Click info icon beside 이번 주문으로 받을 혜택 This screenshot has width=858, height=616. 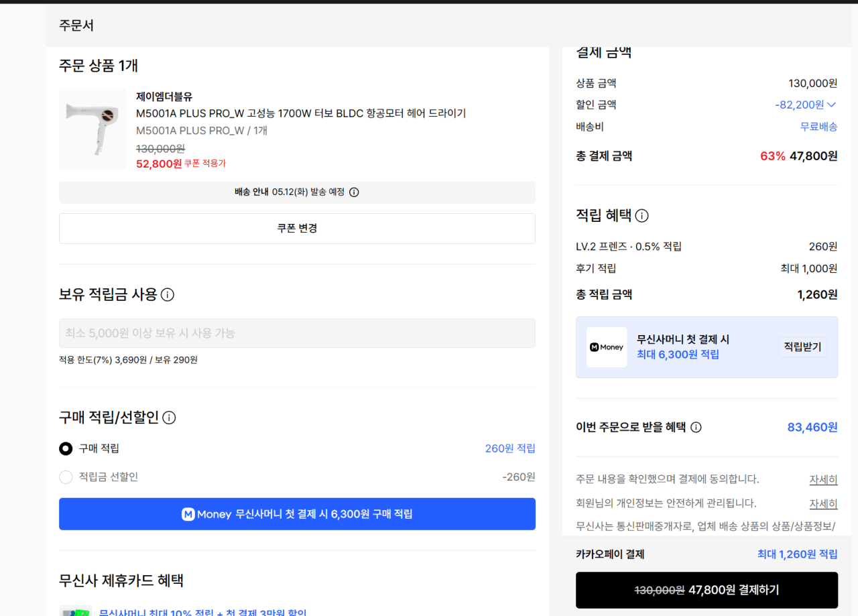click(696, 428)
